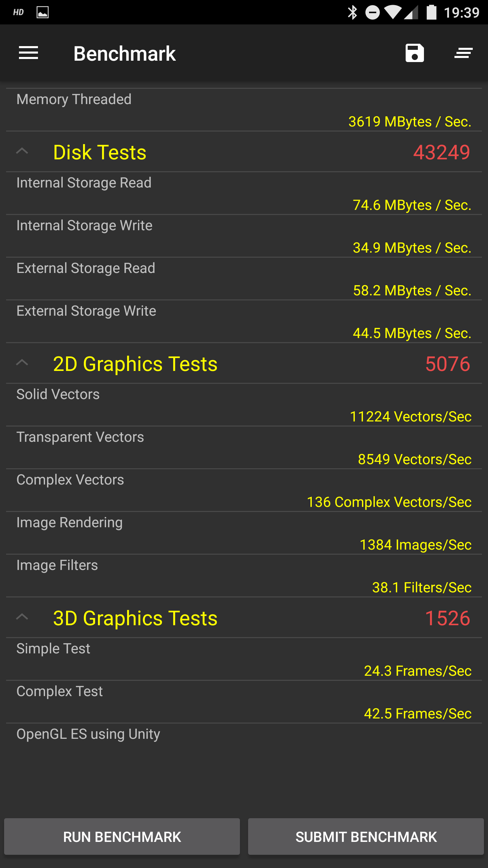Screen dimensions: 488x868
Task: Select the Internal Storage Write row
Action: (x=244, y=236)
